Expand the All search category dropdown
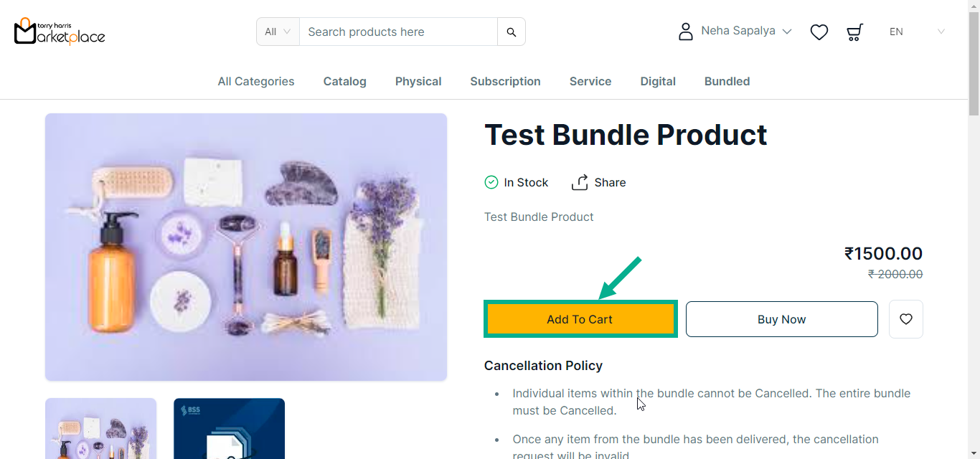980x459 pixels. [x=278, y=32]
